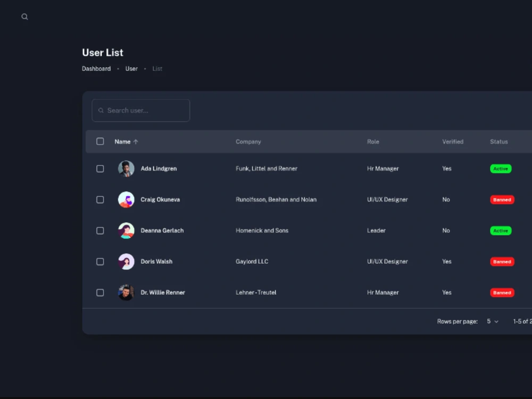Toggle the select-all checkbox in header
532x399 pixels.
[x=100, y=142]
